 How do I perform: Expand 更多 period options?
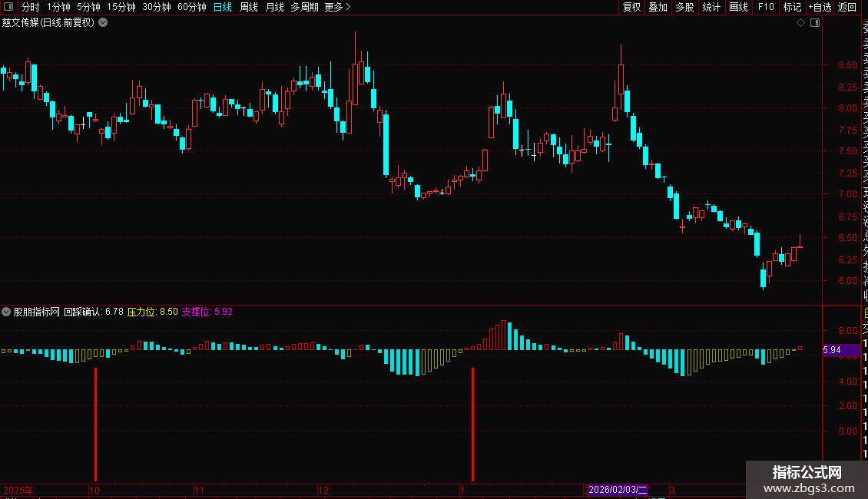click(337, 7)
